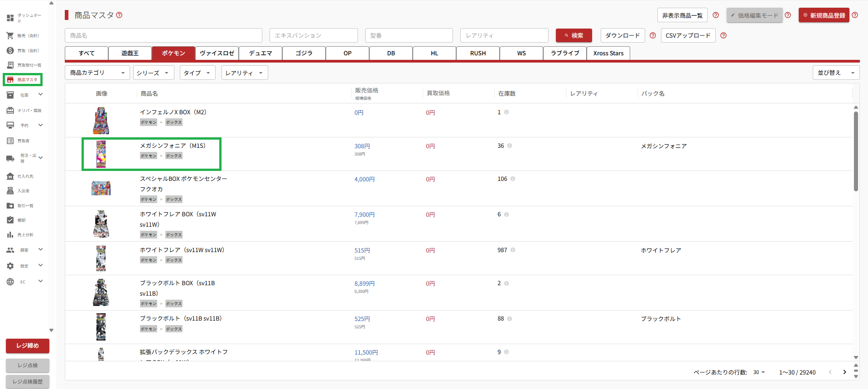Click the 在庫 archive box icon

[x=10, y=95]
